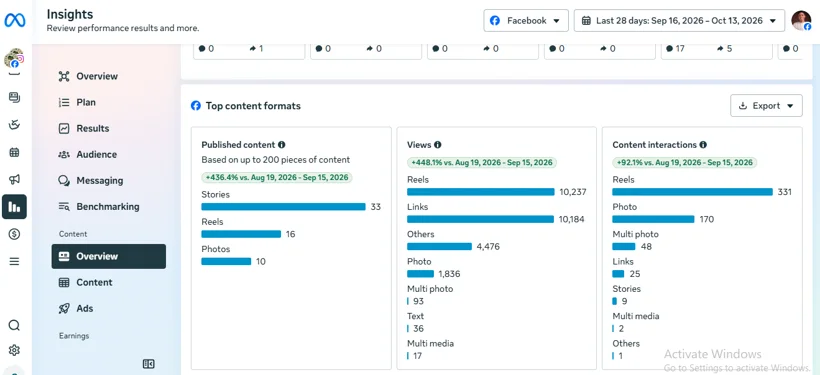The height and width of the screenshot is (375, 820).
Task: Click the Top content formats heading
Action: 253,106
